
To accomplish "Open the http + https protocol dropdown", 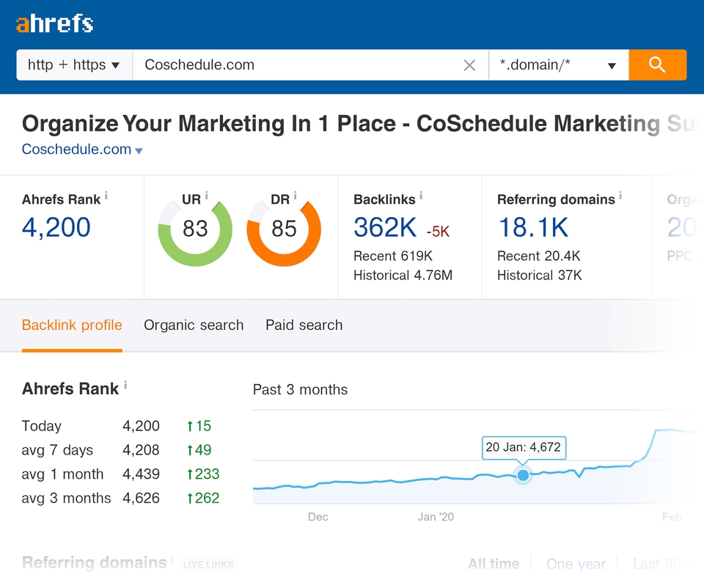I will tap(74, 65).
